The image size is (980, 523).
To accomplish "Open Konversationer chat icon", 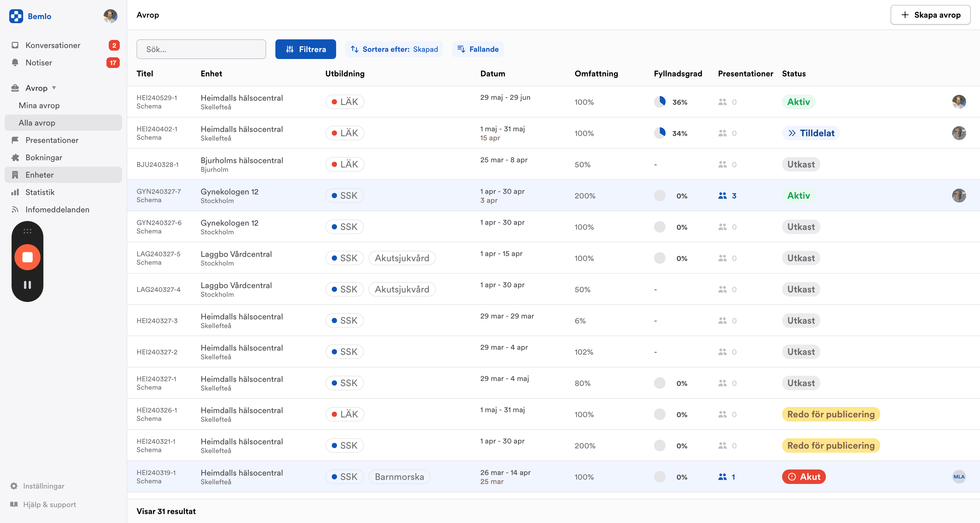I will [x=15, y=45].
